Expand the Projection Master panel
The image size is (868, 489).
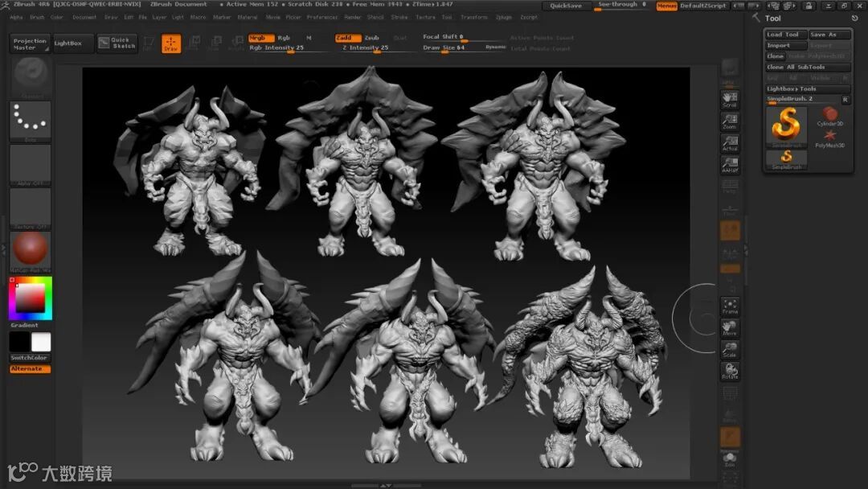[x=30, y=43]
